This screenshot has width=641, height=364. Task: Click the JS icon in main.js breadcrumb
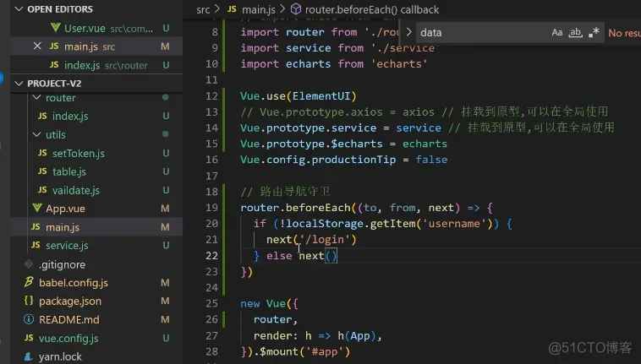click(232, 9)
